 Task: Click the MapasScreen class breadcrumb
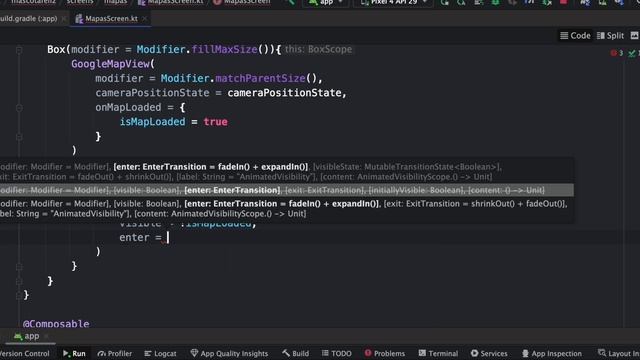[242, 2]
